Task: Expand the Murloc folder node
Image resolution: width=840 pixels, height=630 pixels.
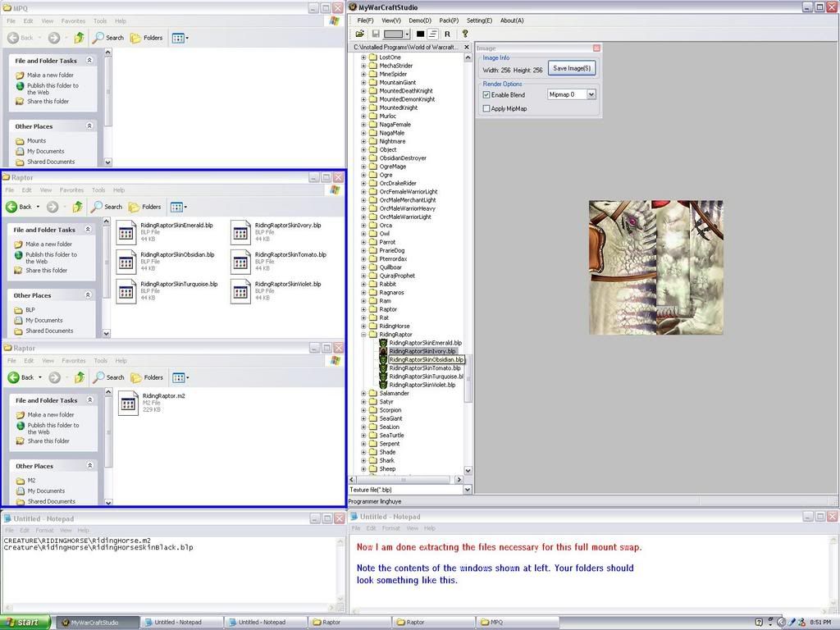Action: point(363,116)
